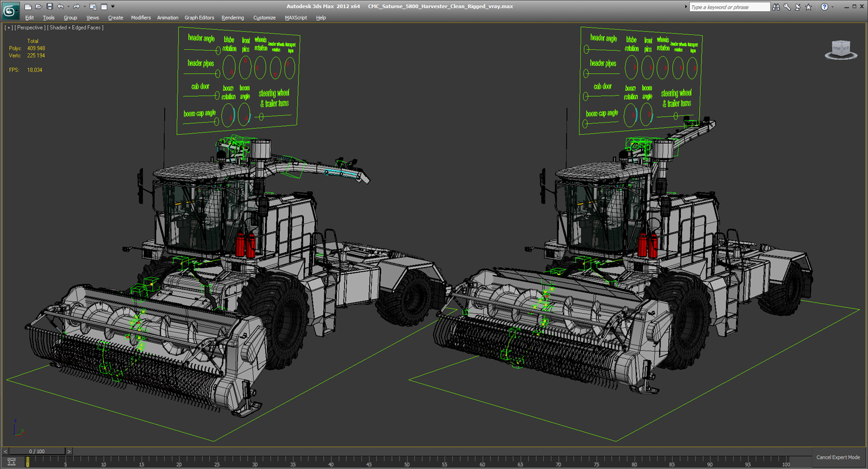Click the Project Folder icon in quick access toolbar
This screenshot has width=868, height=469.
pos(93,6)
